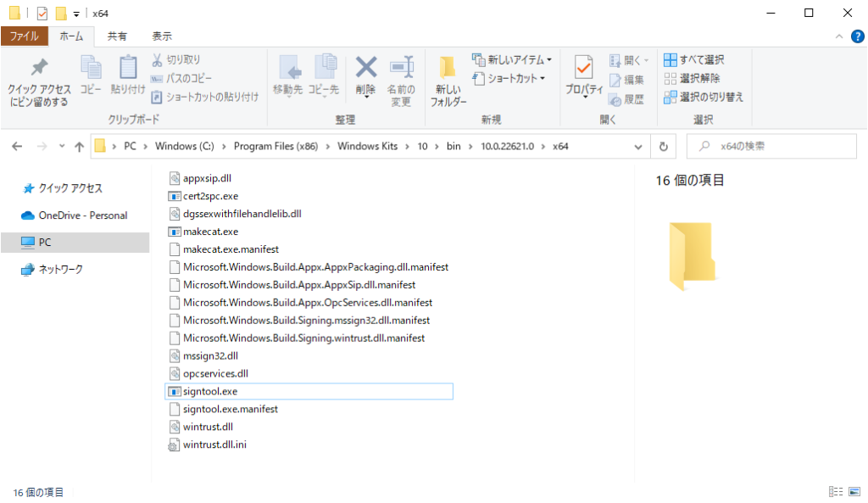Open Customize Quick Access Toolbar dropdown
The image size is (868, 503).
click(76, 14)
